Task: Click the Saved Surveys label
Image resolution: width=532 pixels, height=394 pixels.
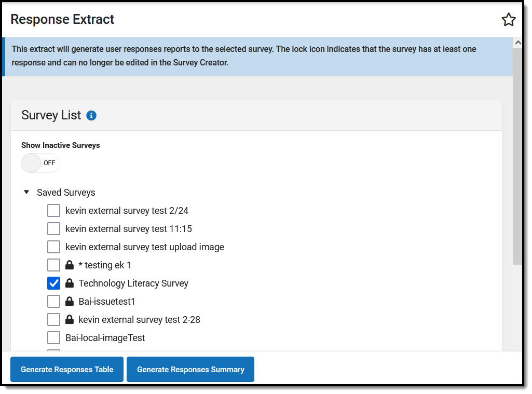Action: coord(66,193)
